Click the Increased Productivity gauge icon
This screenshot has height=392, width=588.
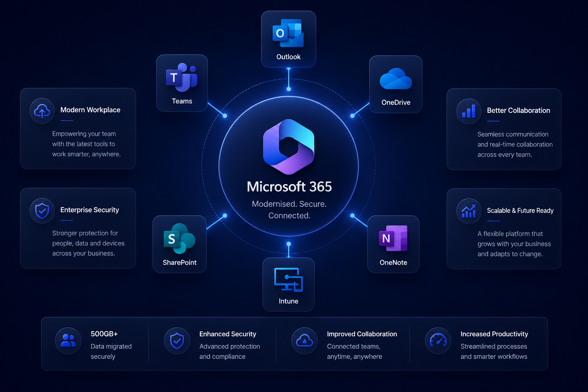point(438,340)
